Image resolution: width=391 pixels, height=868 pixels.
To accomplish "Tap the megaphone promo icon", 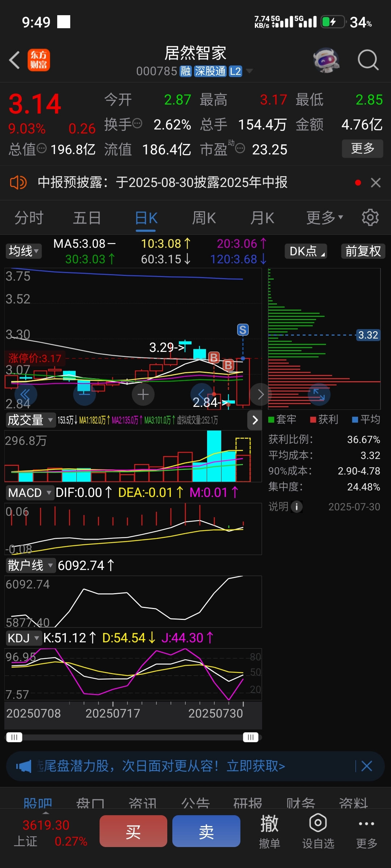I will pos(24,766).
